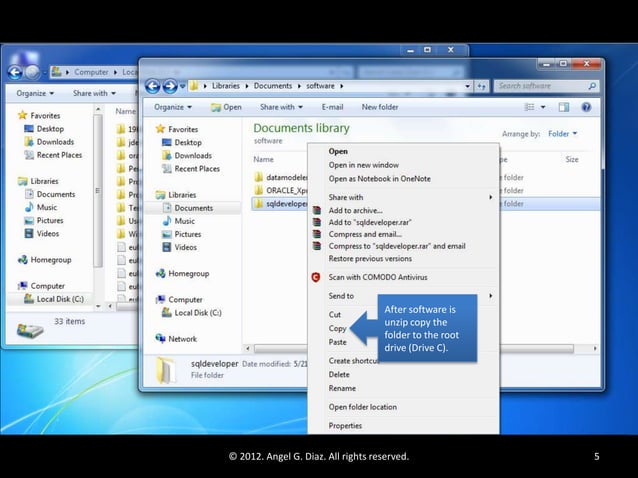This screenshot has height=478, width=638.
Task: Choose Rename from the context menu
Action: [x=342, y=389]
